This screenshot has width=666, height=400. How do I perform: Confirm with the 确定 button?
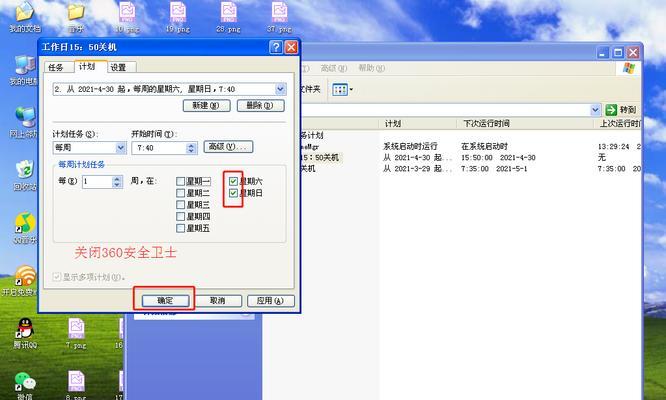(165, 301)
